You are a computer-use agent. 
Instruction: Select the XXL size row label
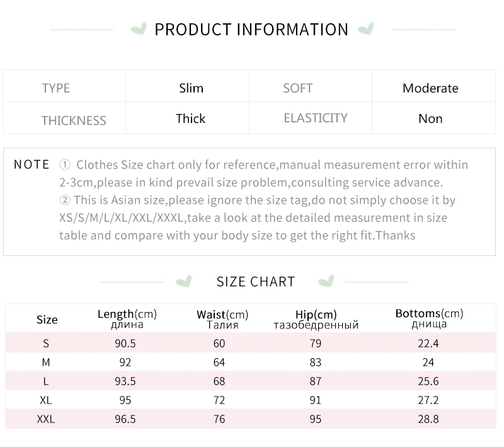(46, 419)
